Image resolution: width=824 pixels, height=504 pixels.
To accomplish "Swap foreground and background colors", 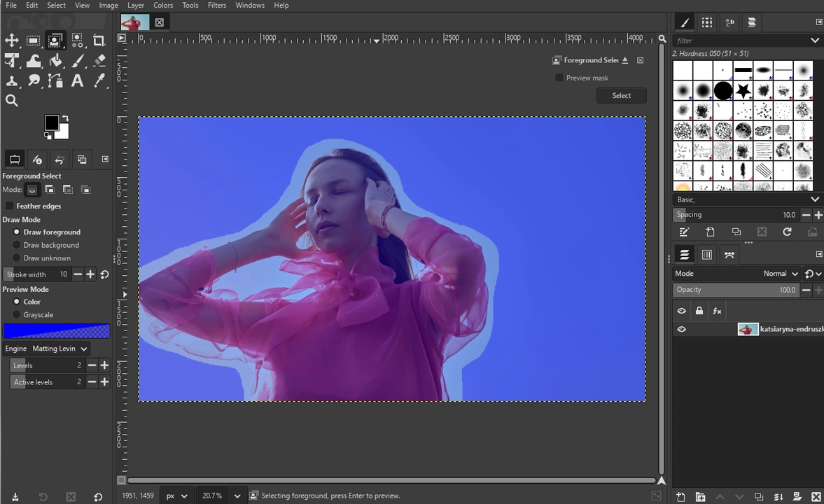I will (65, 118).
